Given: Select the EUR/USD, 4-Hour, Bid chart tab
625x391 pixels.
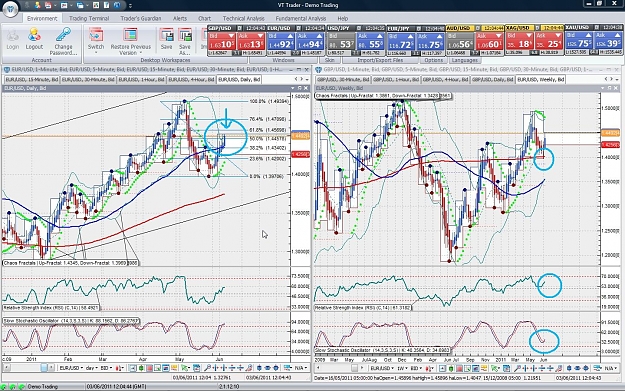Looking at the screenshot, I should pyautogui.click(x=192, y=79).
